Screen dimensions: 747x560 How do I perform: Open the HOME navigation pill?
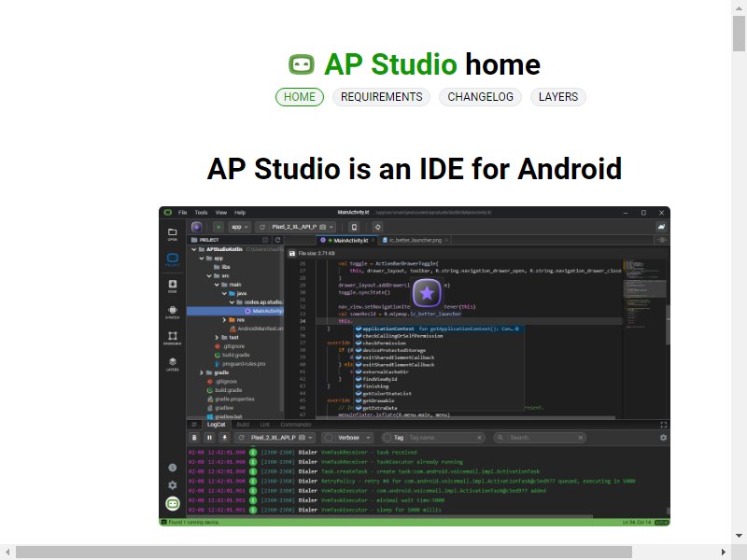(x=300, y=97)
